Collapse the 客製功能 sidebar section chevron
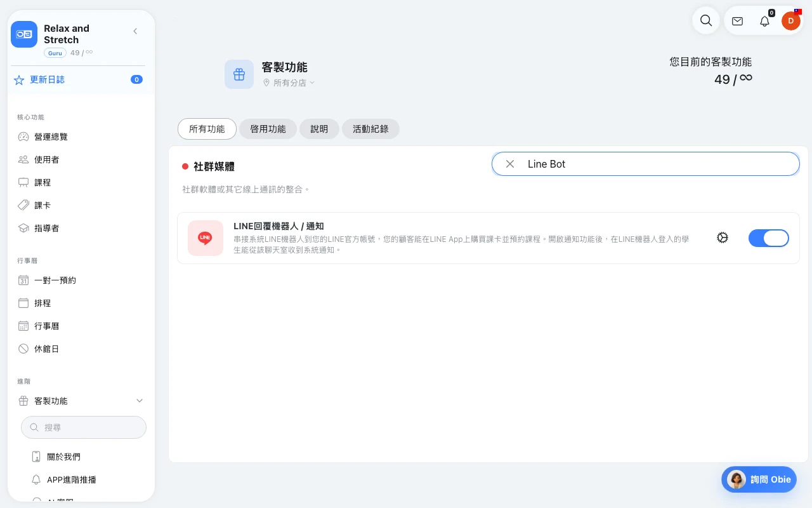812x508 pixels. click(x=140, y=401)
